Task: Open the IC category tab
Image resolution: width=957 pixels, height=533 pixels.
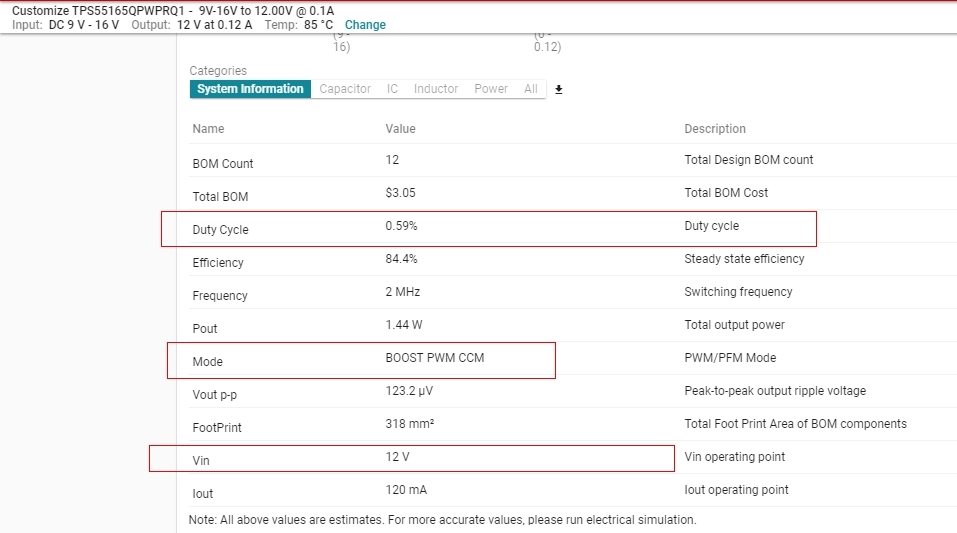Action: pos(392,89)
